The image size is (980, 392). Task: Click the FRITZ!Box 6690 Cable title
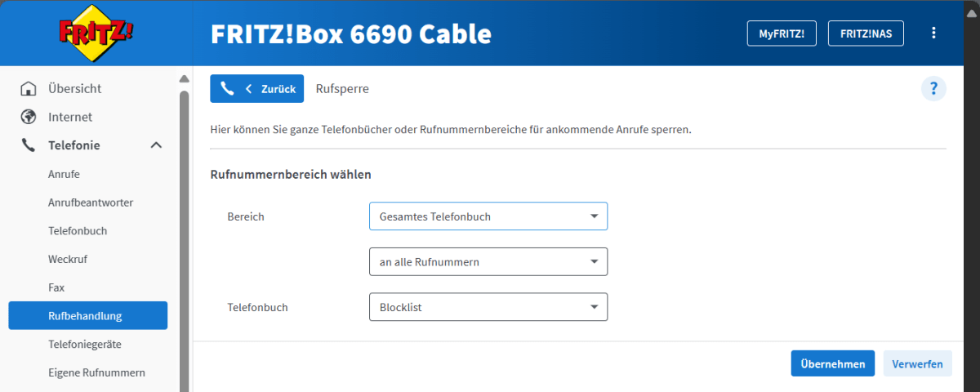tap(351, 33)
